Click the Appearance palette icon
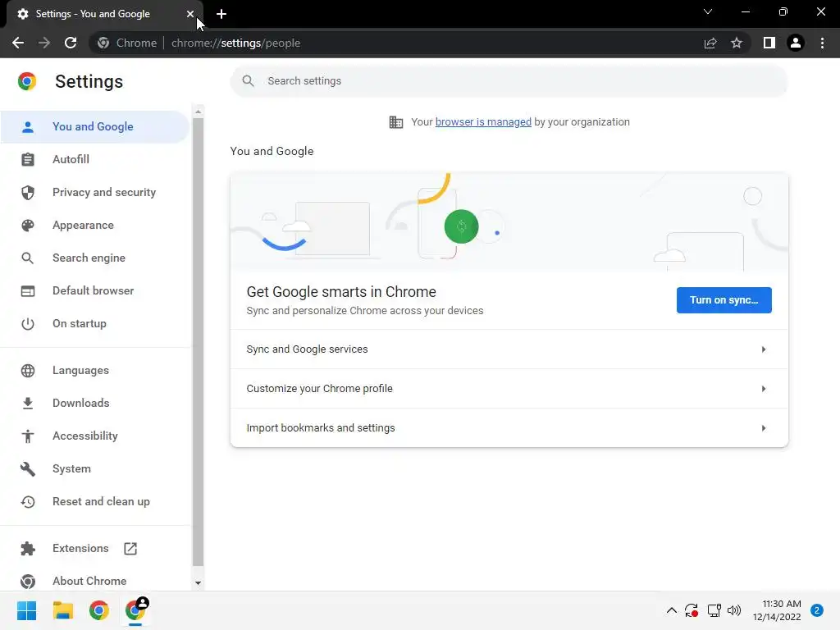The image size is (840, 630). (28, 225)
